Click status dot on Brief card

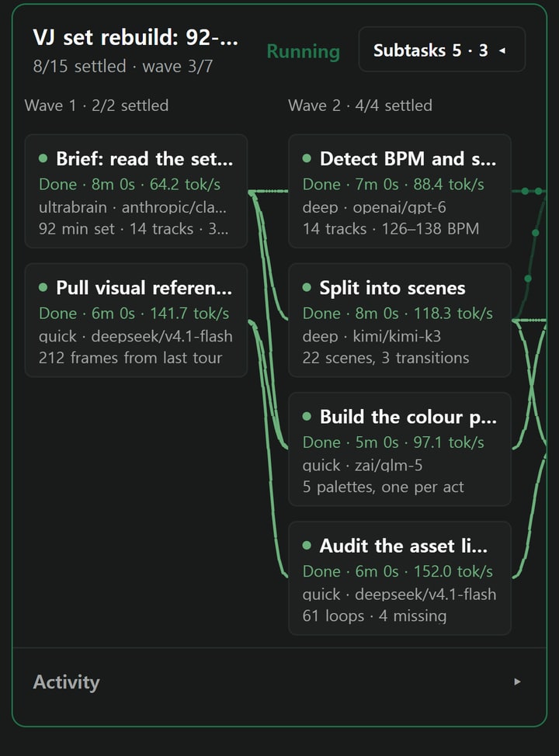(x=43, y=158)
